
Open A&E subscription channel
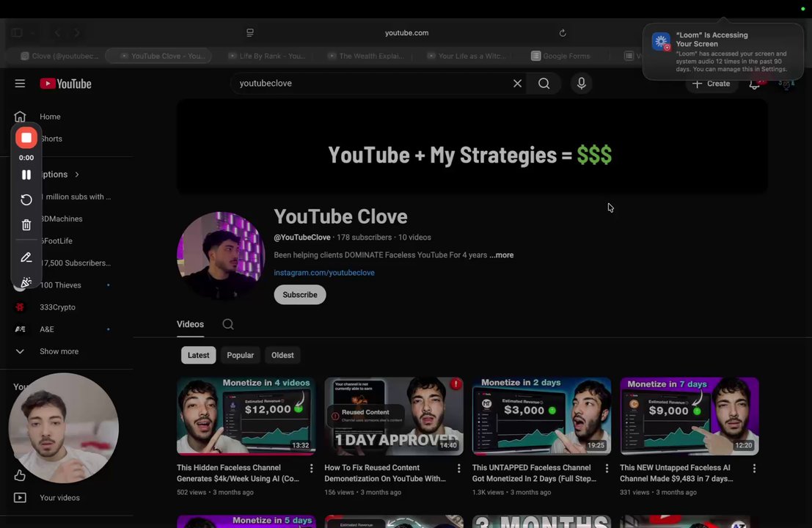(47, 329)
